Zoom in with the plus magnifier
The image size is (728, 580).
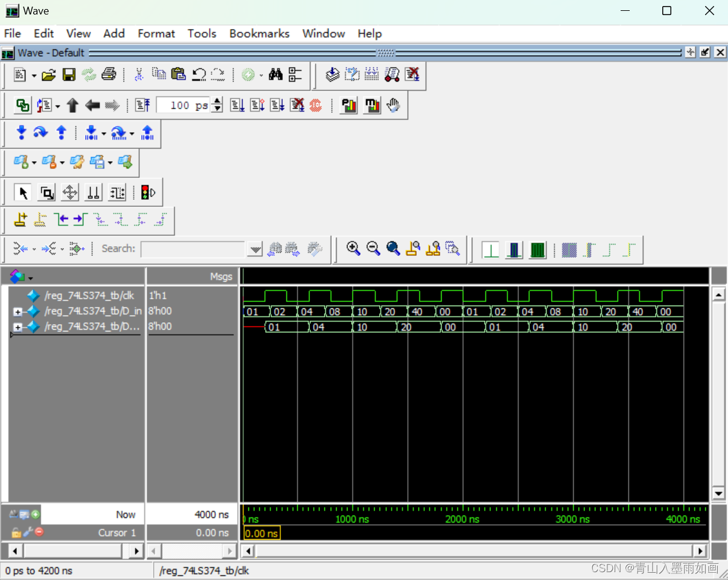[353, 248]
